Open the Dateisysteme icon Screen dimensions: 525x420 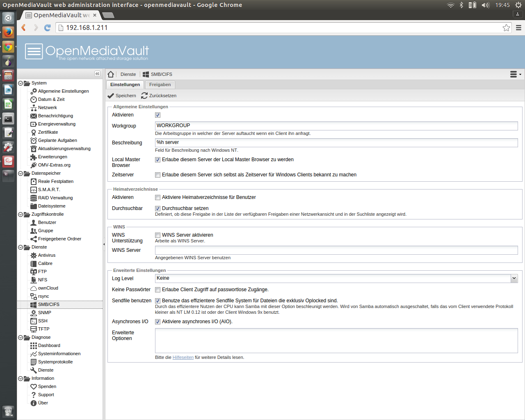point(34,206)
